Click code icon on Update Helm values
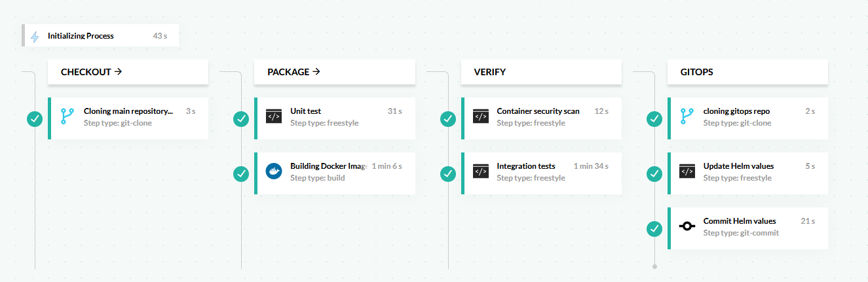The width and height of the screenshot is (868, 282). click(x=687, y=172)
